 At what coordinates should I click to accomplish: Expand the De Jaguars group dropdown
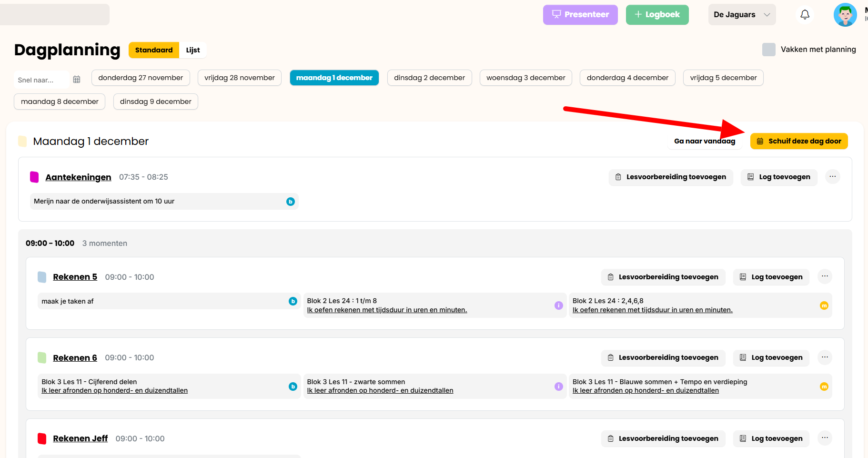(742, 15)
